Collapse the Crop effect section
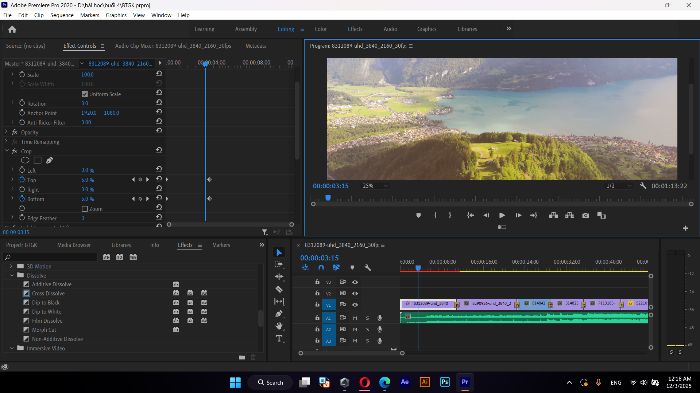The width and height of the screenshot is (700, 393). pyautogui.click(x=6, y=151)
